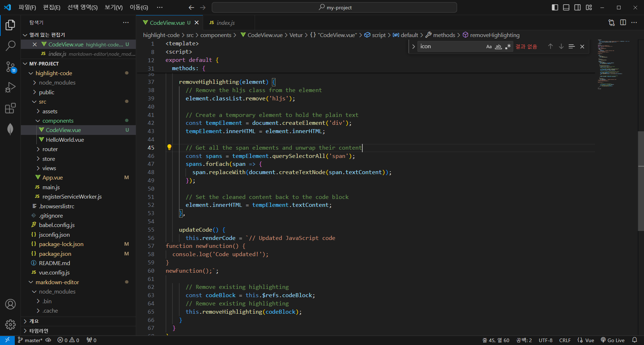Viewport: 644px width, 345px height.
Task: Expand the router folder in the explorer
Action: (50, 149)
